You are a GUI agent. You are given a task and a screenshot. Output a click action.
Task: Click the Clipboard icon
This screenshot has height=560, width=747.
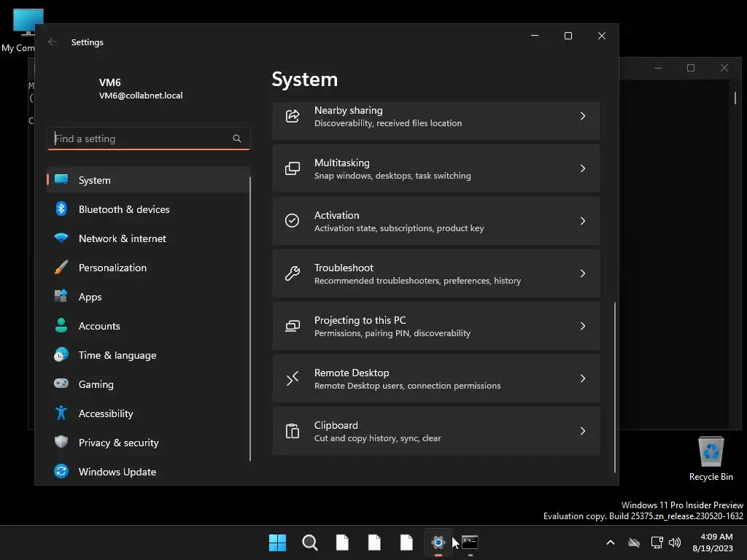pos(292,431)
